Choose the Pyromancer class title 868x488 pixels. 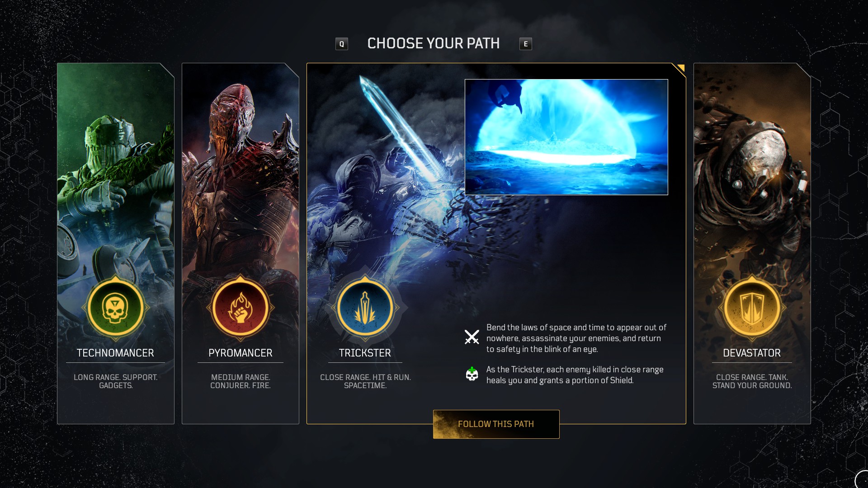click(241, 353)
